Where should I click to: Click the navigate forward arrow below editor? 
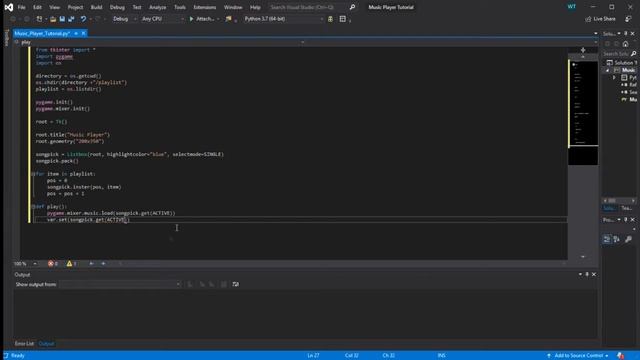103,264
